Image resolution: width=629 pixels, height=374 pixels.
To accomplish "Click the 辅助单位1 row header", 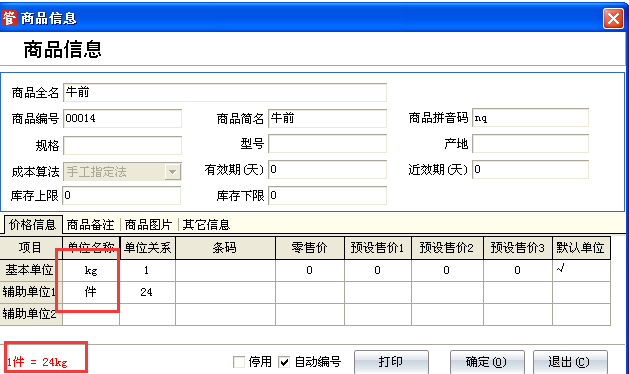I will [31, 292].
